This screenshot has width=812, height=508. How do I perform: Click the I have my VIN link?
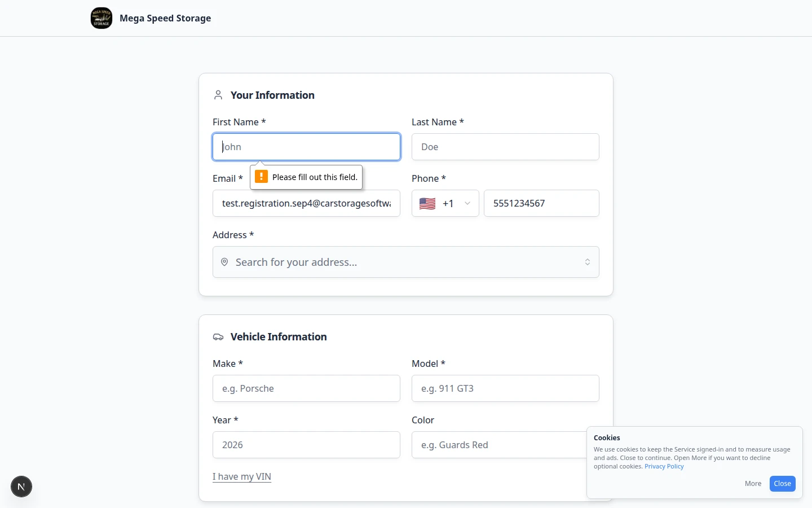pos(242,476)
